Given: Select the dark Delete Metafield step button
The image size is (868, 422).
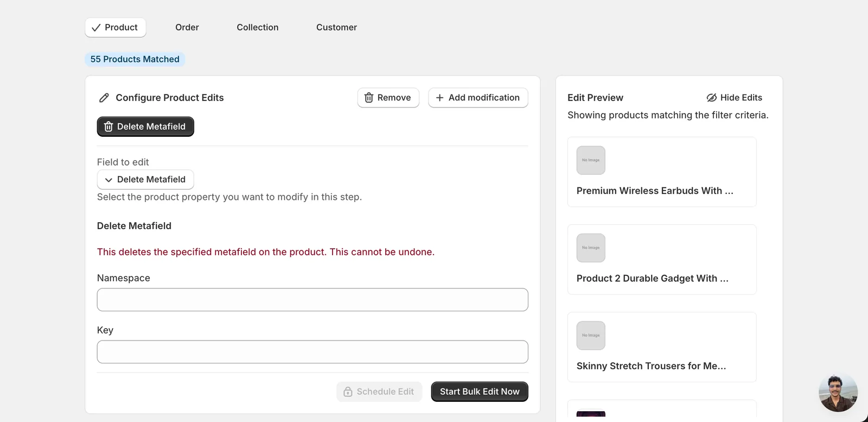Looking at the screenshot, I should (x=145, y=127).
